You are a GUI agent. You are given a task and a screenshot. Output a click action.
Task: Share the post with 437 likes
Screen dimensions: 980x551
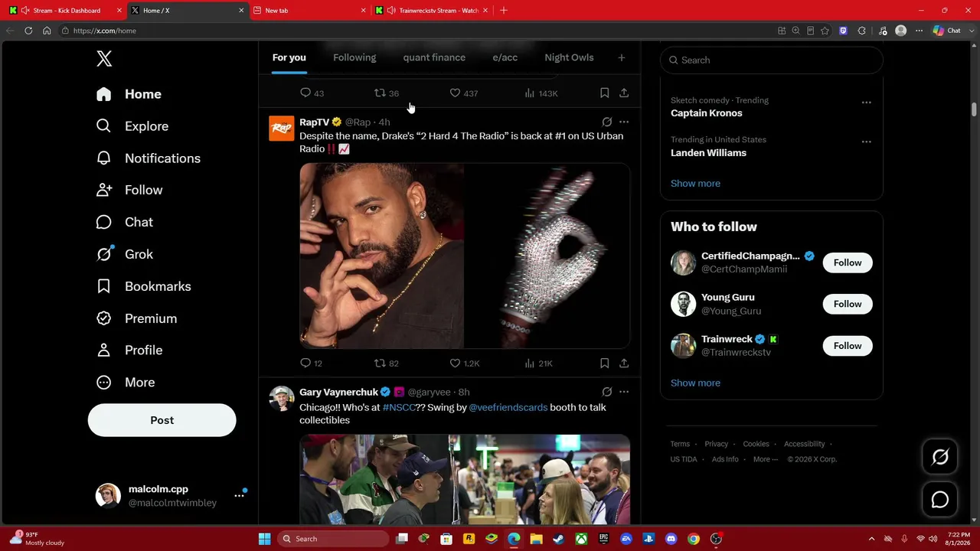coord(624,93)
